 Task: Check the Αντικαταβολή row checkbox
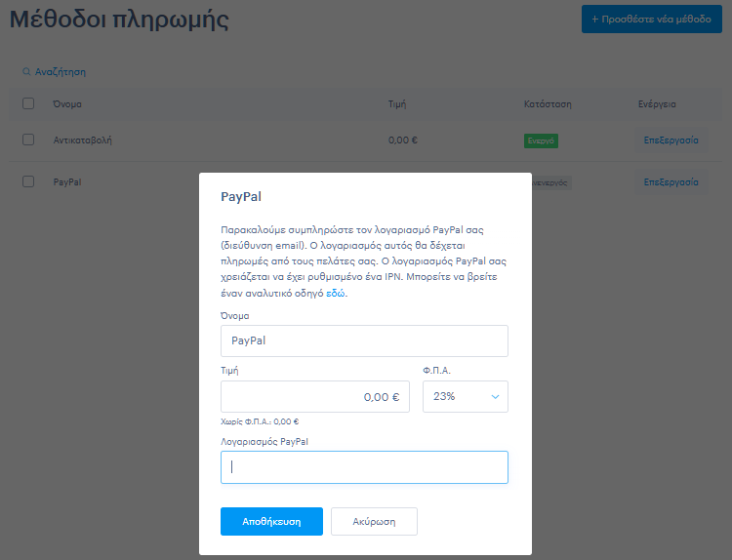[28, 140]
